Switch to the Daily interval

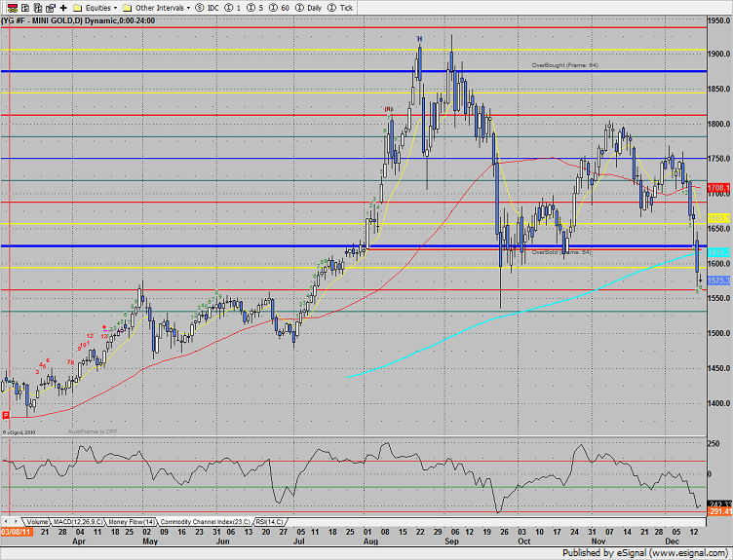pos(309,8)
